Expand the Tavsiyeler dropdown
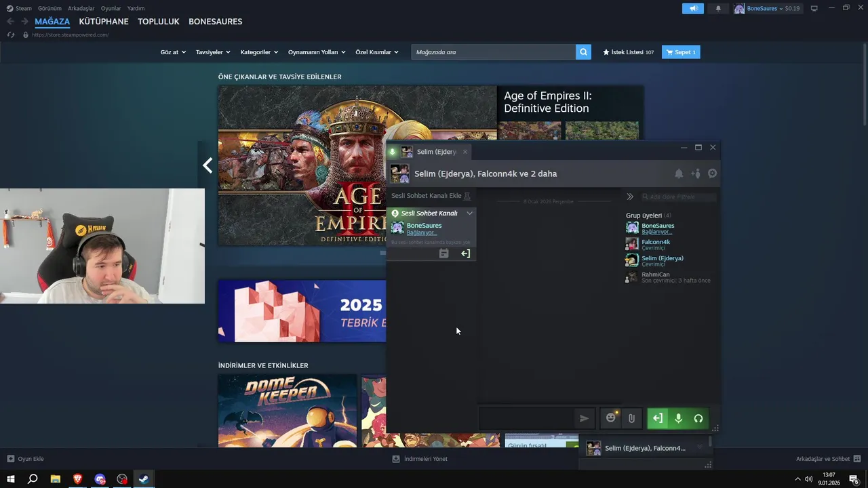This screenshot has width=868, height=488. [x=213, y=52]
